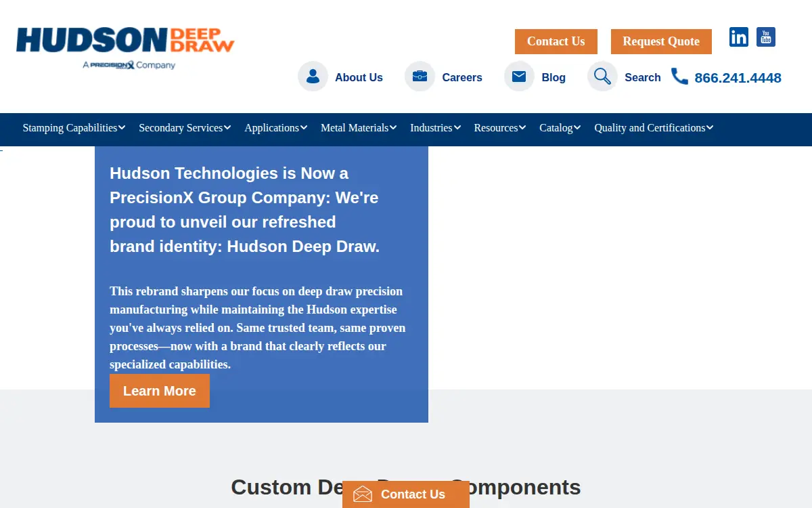Open the Resources menu item
Screen dimensions: 812x508
(496, 127)
